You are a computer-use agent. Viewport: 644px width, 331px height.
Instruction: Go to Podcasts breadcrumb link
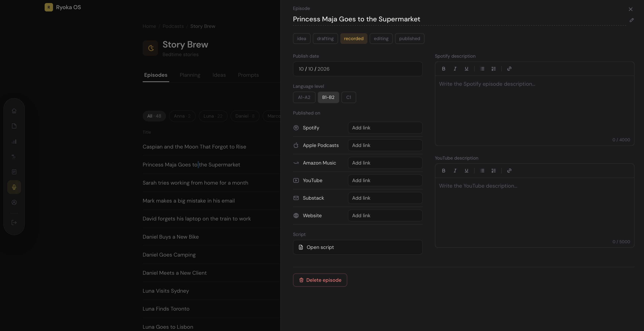[173, 26]
